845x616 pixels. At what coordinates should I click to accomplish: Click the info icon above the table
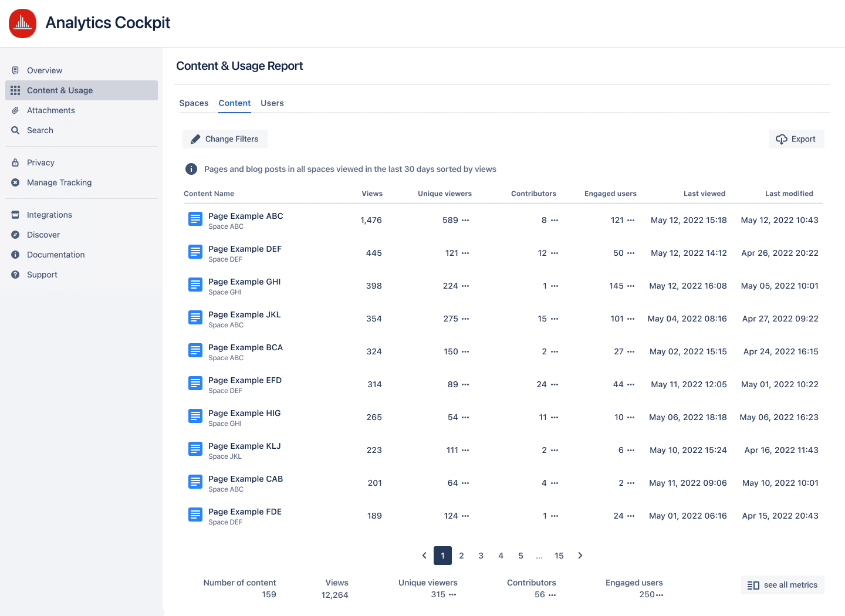coord(191,169)
